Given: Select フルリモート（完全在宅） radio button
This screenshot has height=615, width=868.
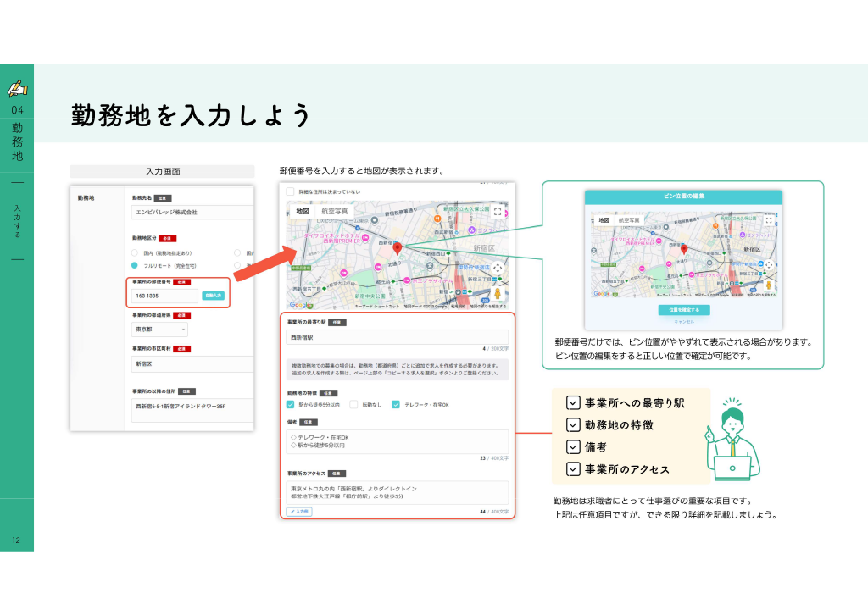Looking at the screenshot, I should click(x=135, y=265).
